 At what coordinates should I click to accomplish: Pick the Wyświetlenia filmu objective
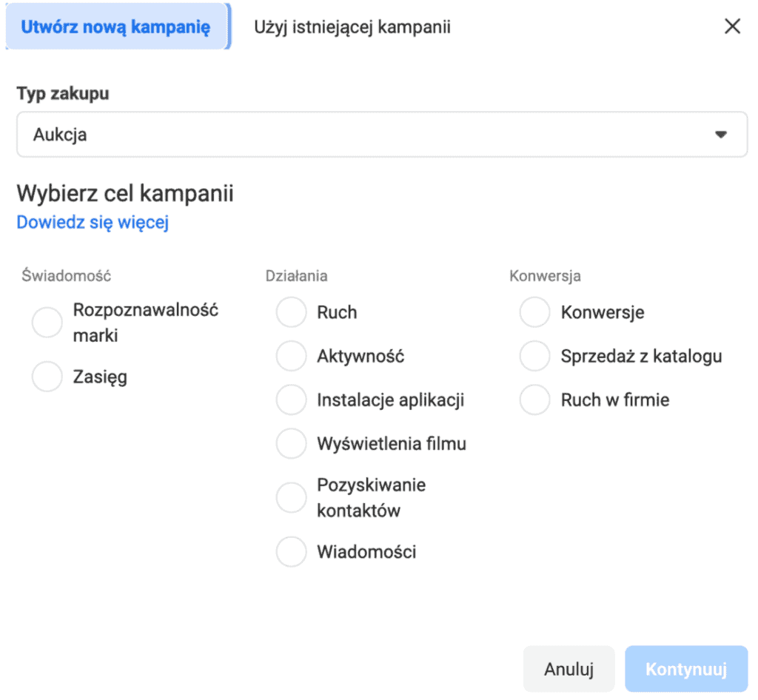[291, 444]
